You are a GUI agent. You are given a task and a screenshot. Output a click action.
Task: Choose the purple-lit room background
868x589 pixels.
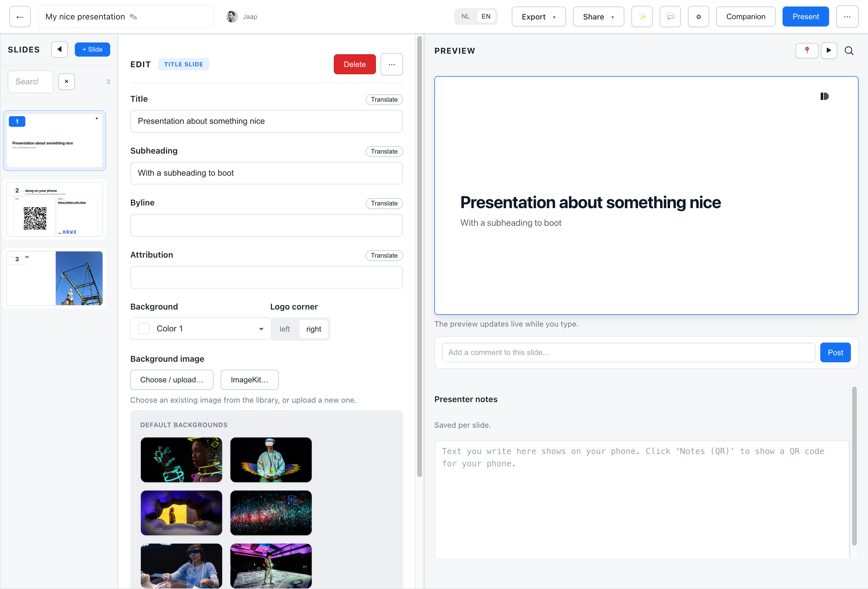pos(271,566)
